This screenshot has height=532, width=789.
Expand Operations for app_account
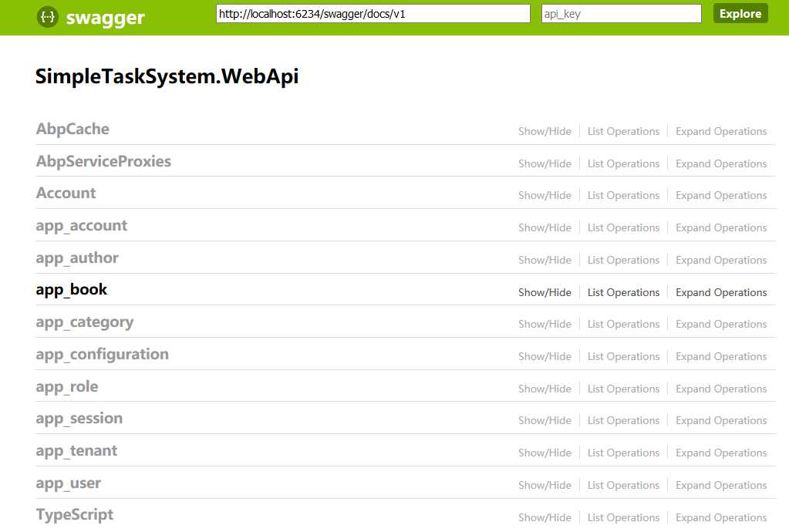coord(721,227)
